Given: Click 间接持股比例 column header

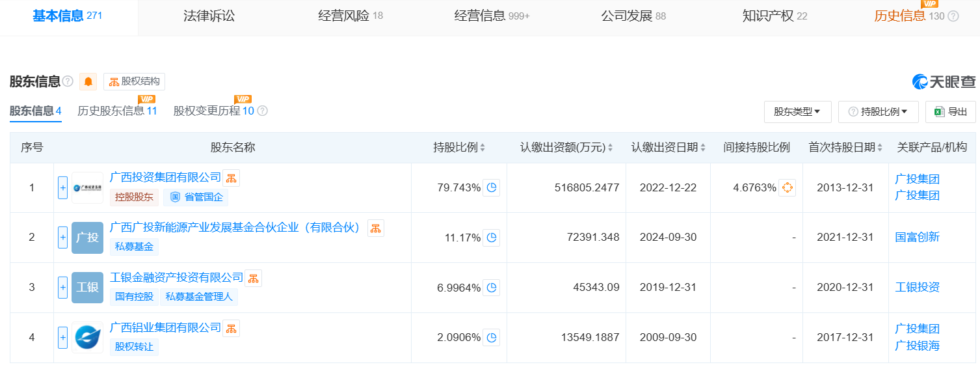Looking at the screenshot, I should click(756, 148).
